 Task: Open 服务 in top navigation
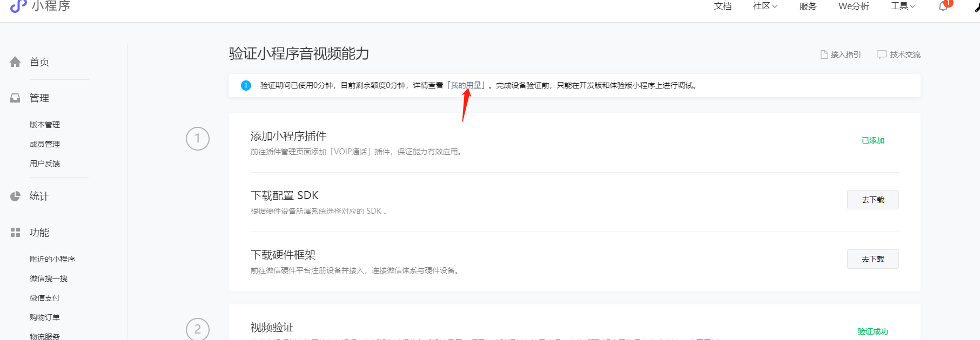pos(808,6)
